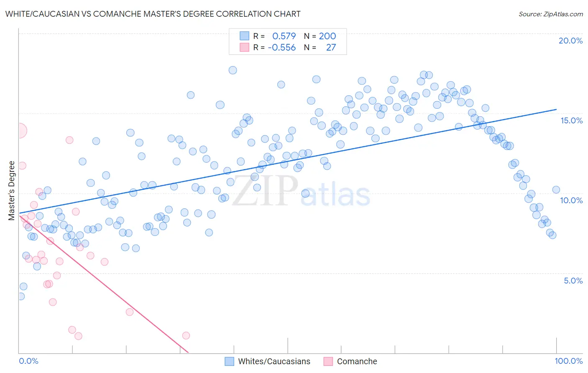
Task: Click the 20.0% y-axis label
Action: (x=570, y=41)
